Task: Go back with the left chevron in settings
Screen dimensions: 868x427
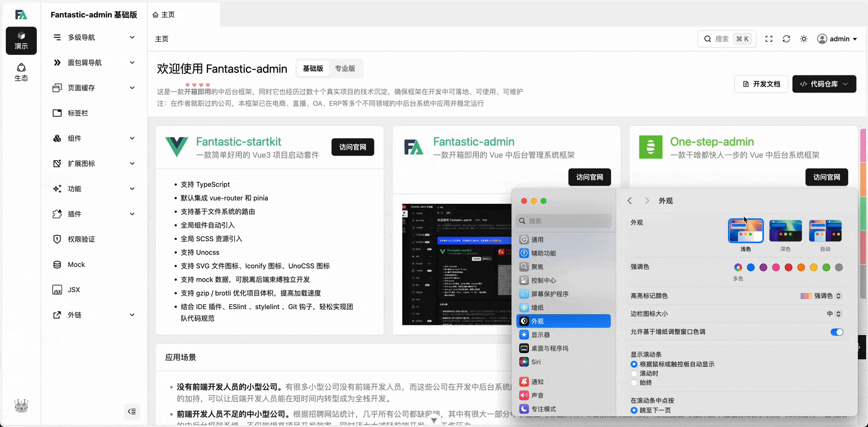Action: click(630, 201)
